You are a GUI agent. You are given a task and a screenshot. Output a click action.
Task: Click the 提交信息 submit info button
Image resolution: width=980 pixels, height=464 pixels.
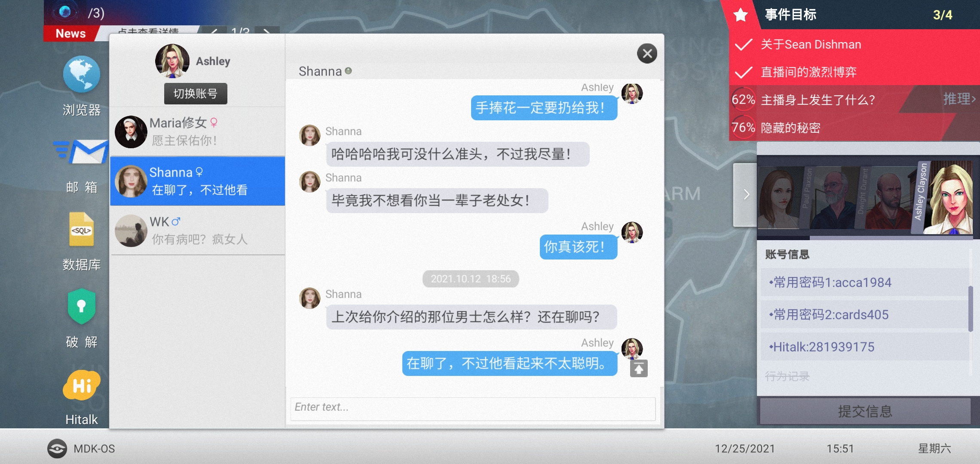[x=865, y=411]
